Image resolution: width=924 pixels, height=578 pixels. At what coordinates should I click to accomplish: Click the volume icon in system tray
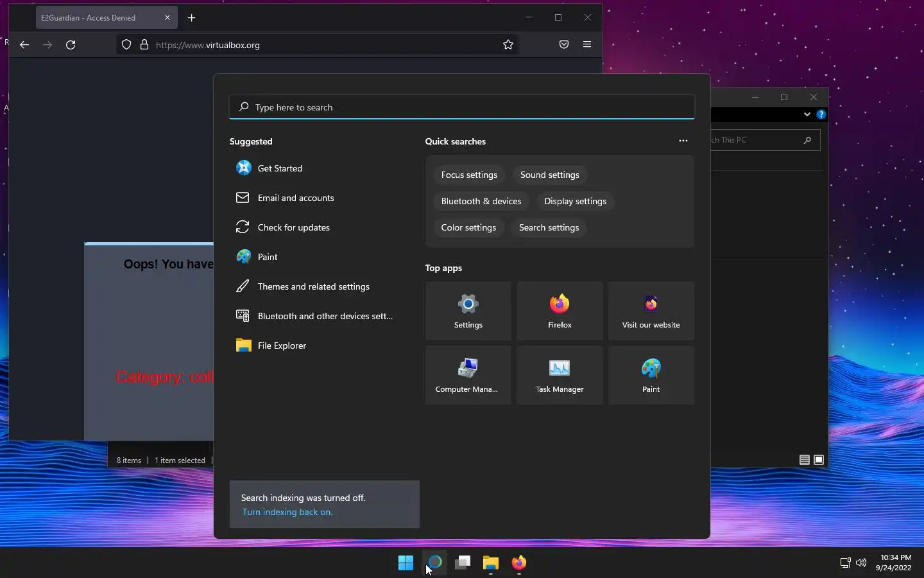tap(861, 563)
